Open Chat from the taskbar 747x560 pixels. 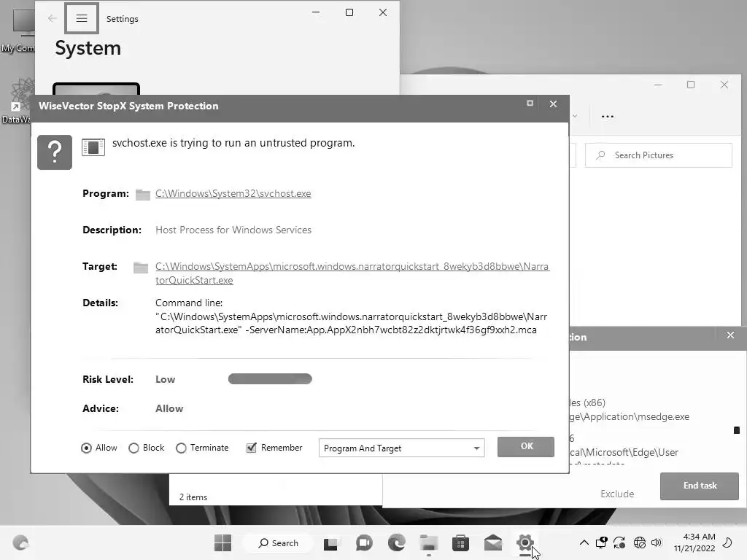coord(364,542)
